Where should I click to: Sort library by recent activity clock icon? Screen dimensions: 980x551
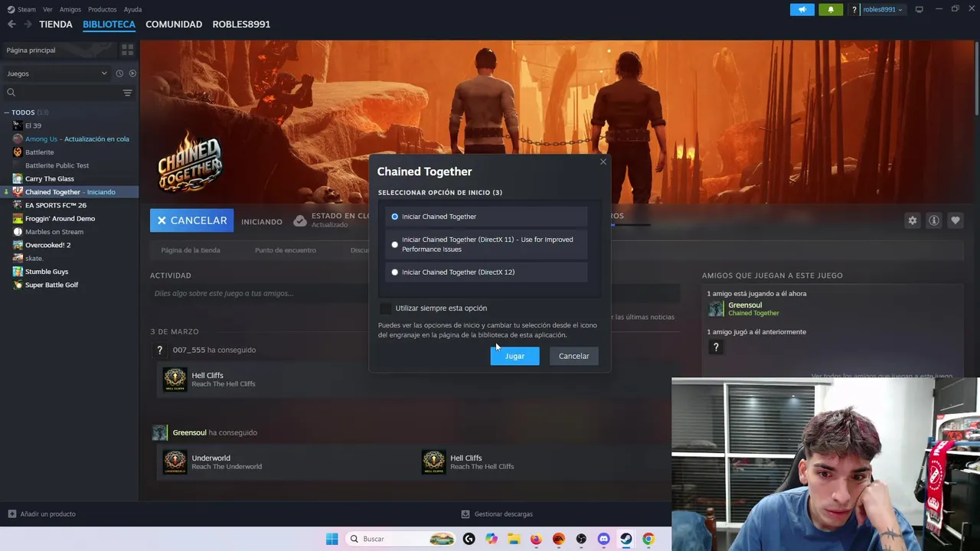tap(119, 73)
